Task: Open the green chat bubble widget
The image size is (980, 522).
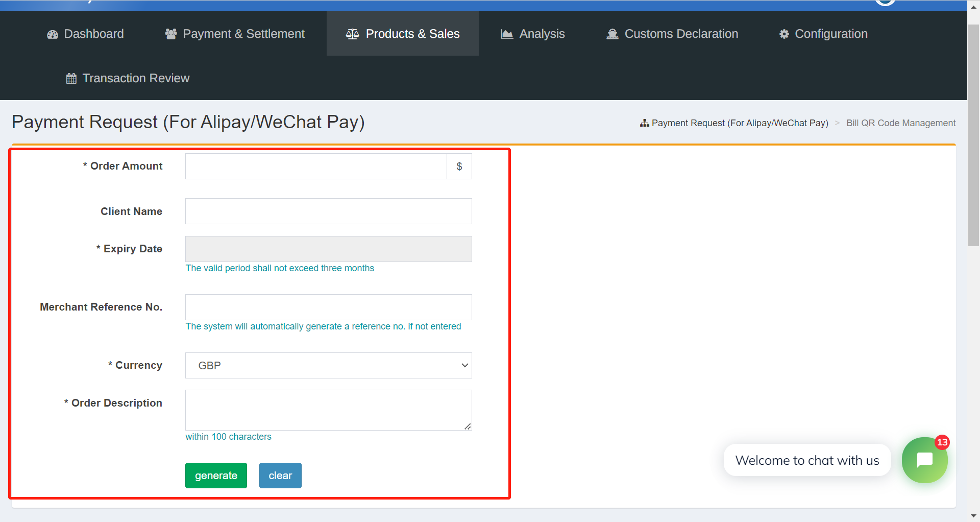Action: (x=924, y=460)
